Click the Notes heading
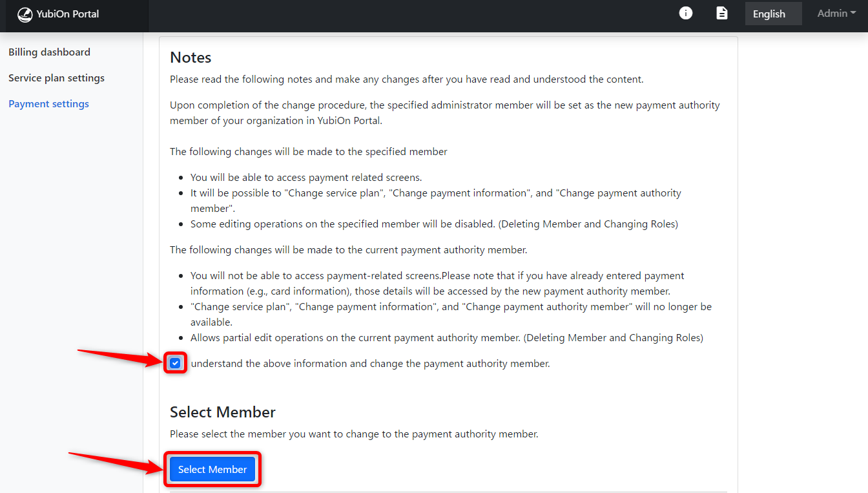Viewport: 868px width, 493px height. click(191, 58)
